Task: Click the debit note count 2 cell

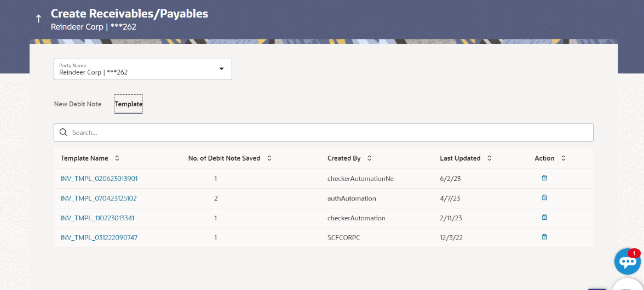Action: click(x=216, y=198)
